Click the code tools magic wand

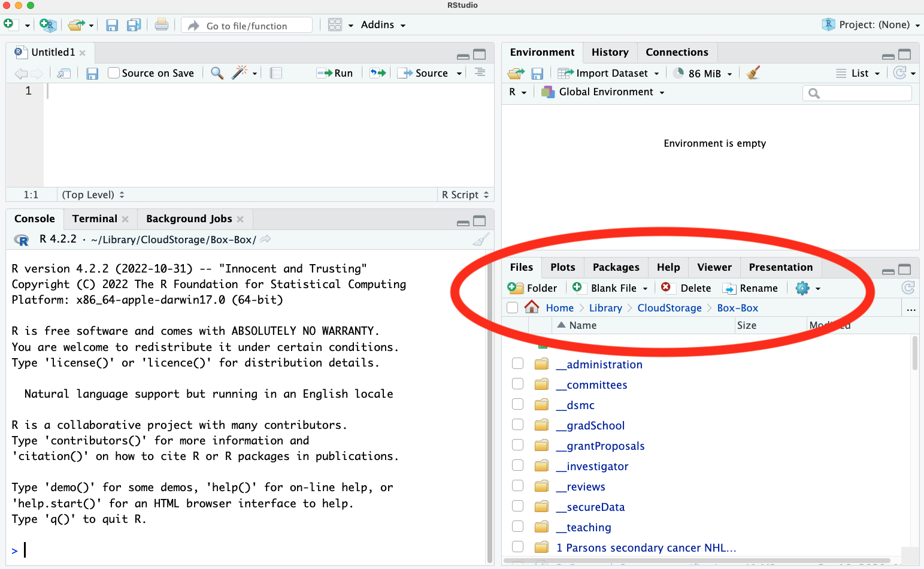point(240,72)
